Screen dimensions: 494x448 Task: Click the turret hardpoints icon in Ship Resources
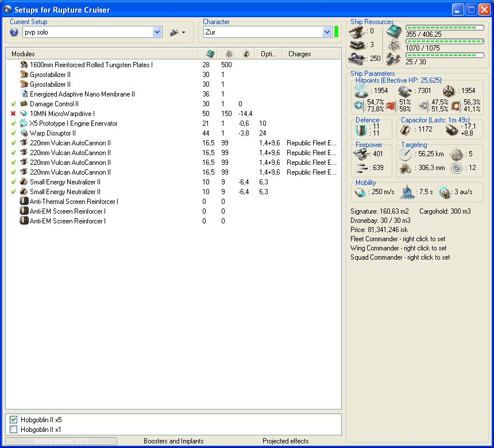tap(357, 32)
